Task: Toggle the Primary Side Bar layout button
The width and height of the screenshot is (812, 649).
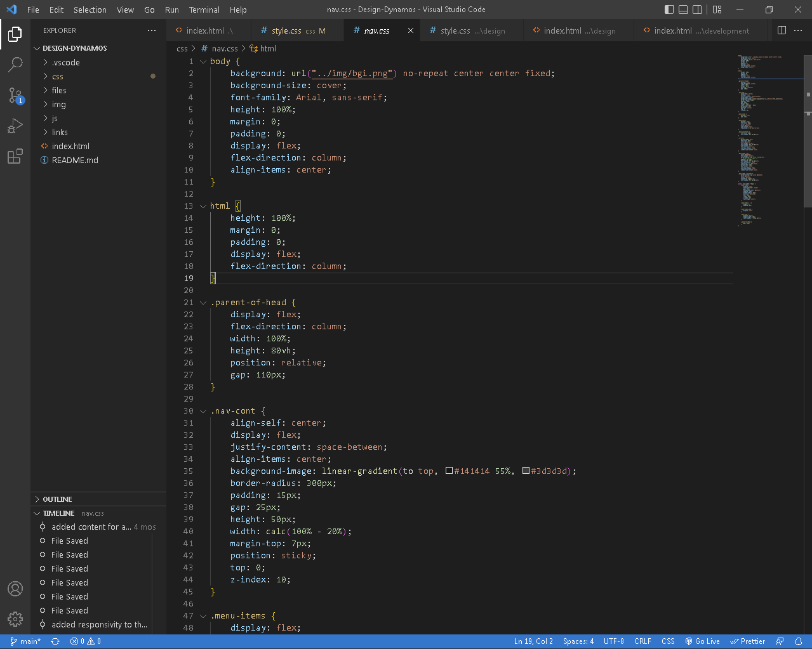Action: click(669, 10)
